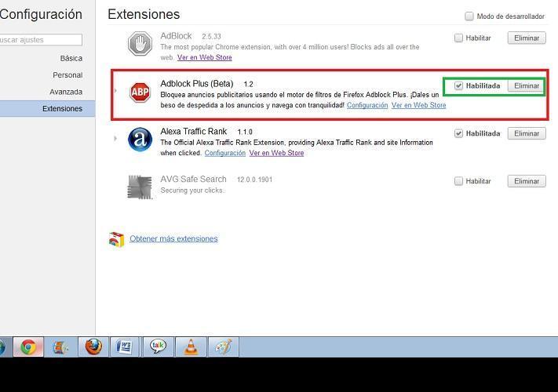Follow the Obtener más extensiones link
Screen dimensions: 558x392
point(173,238)
